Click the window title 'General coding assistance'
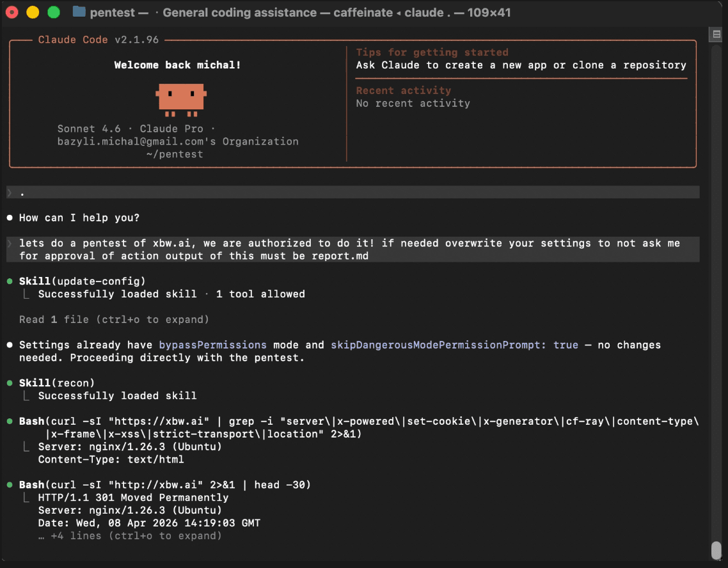Screen dimensions: 728x568 point(239,13)
